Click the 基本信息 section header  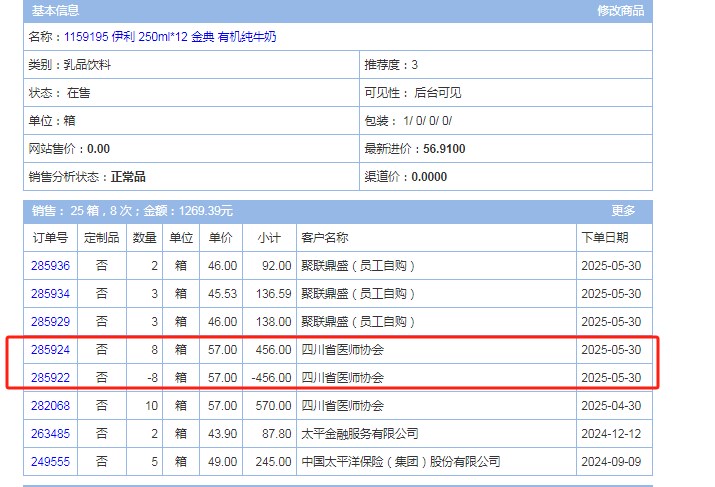tap(55, 10)
